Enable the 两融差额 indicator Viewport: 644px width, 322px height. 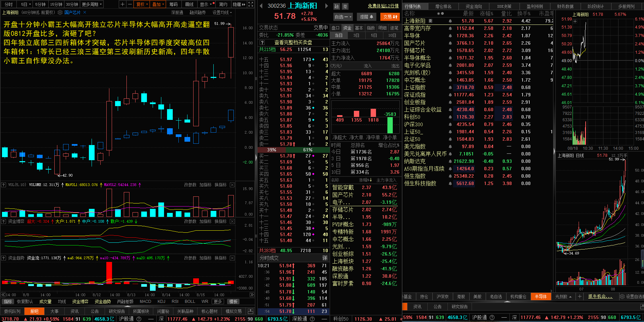(x=125, y=302)
